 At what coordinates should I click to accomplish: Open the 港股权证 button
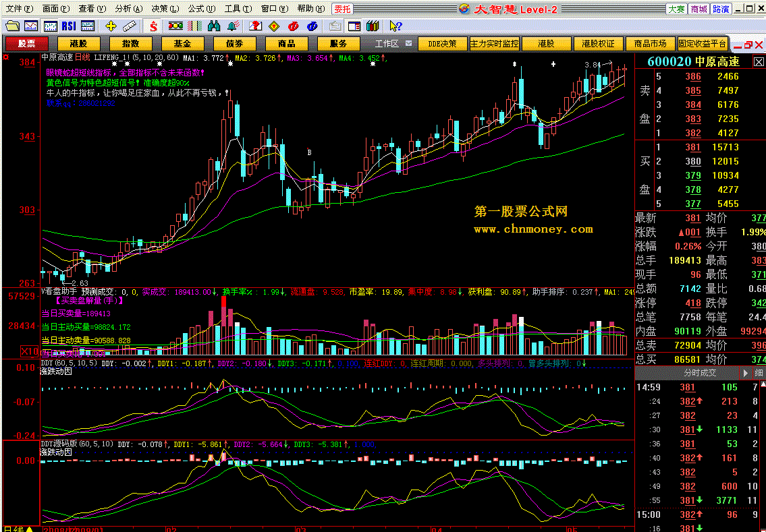click(x=598, y=43)
